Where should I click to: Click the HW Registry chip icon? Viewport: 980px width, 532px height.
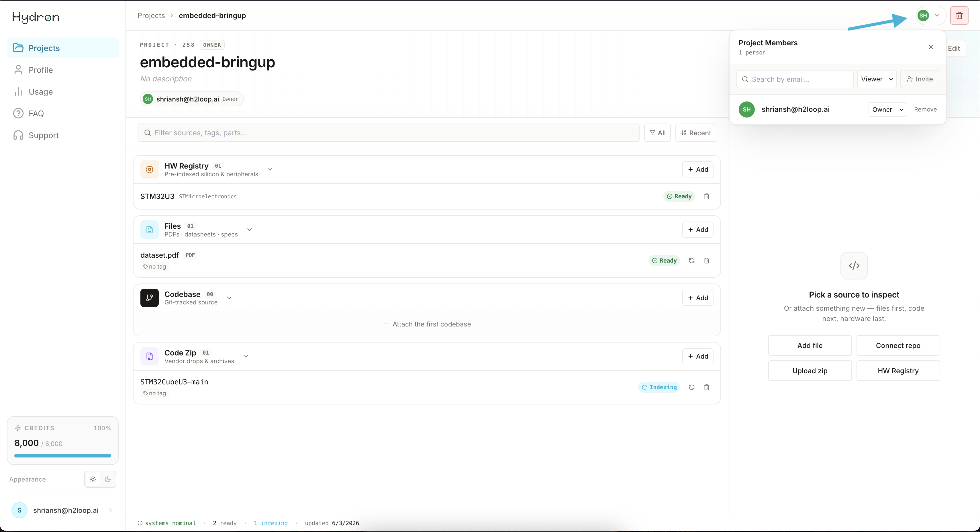150,169
